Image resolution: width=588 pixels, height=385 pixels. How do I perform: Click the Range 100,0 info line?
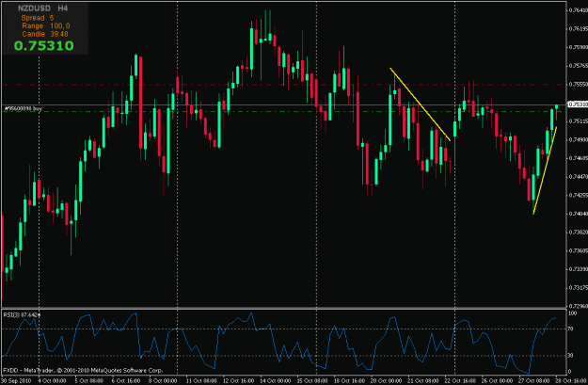[46, 26]
